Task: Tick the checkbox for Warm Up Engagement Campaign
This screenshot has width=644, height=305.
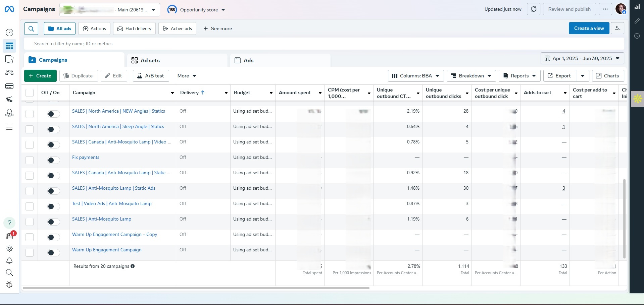Action: click(30, 253)
